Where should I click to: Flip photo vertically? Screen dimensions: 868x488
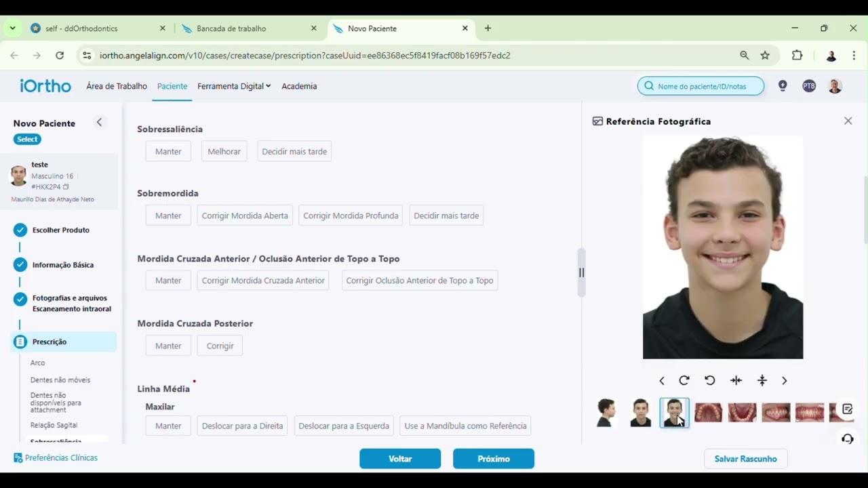(762, 380)
